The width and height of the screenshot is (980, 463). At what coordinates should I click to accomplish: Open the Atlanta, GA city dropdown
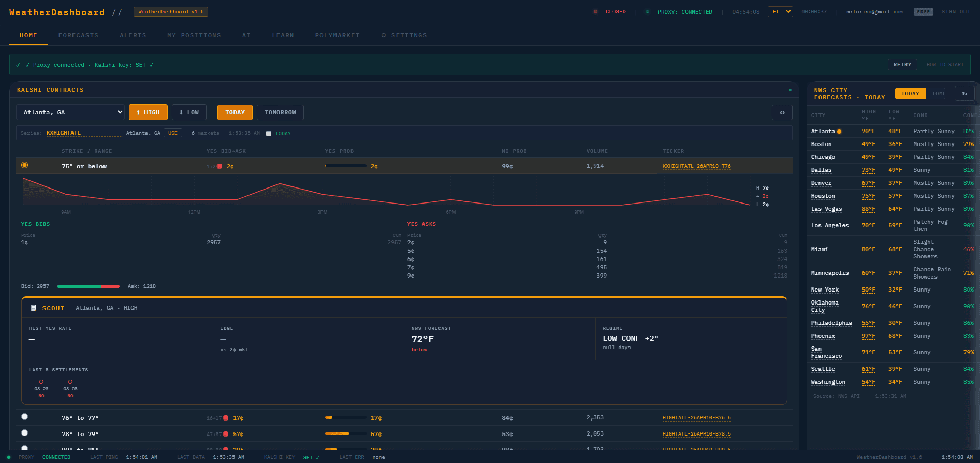[70, 112]
